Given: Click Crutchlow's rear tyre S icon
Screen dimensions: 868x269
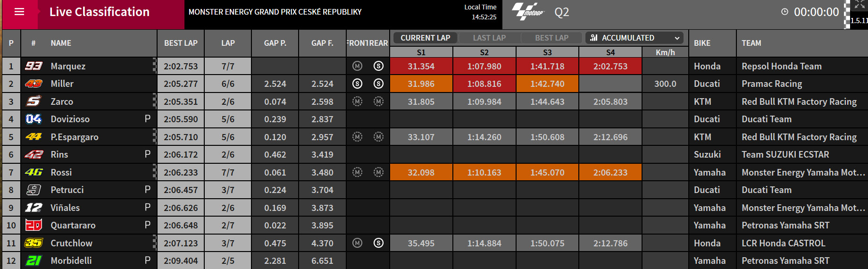Looking at the screenshot, I should click(378, 243).
